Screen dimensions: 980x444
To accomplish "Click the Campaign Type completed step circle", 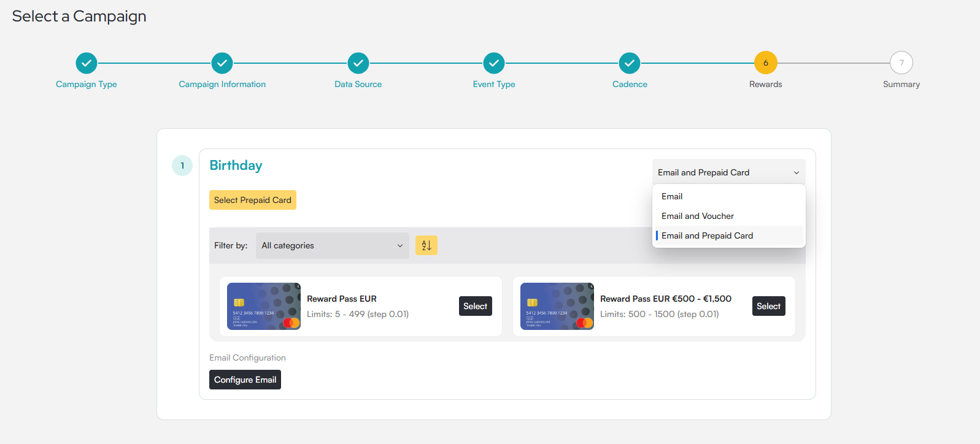I will point(87,63).
